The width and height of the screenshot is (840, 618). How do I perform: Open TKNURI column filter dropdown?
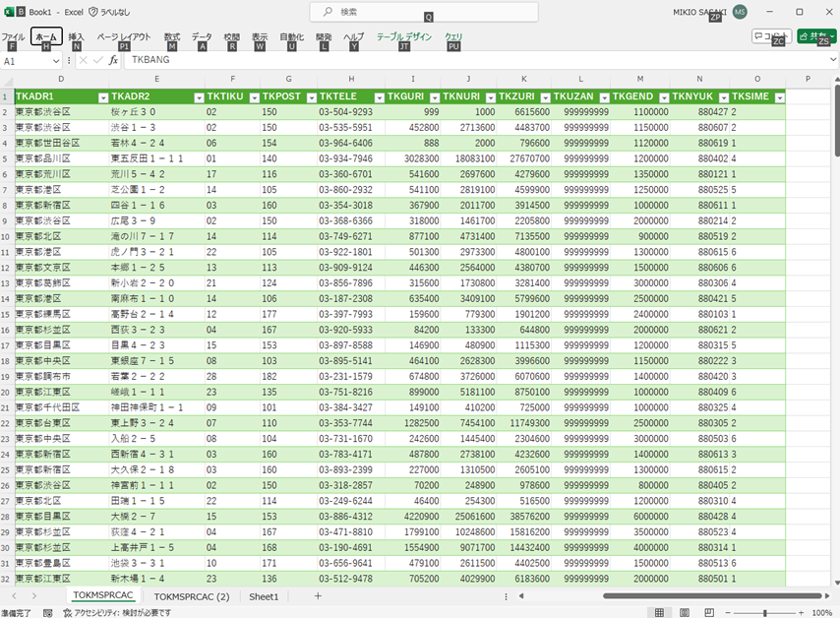point(491,97)
